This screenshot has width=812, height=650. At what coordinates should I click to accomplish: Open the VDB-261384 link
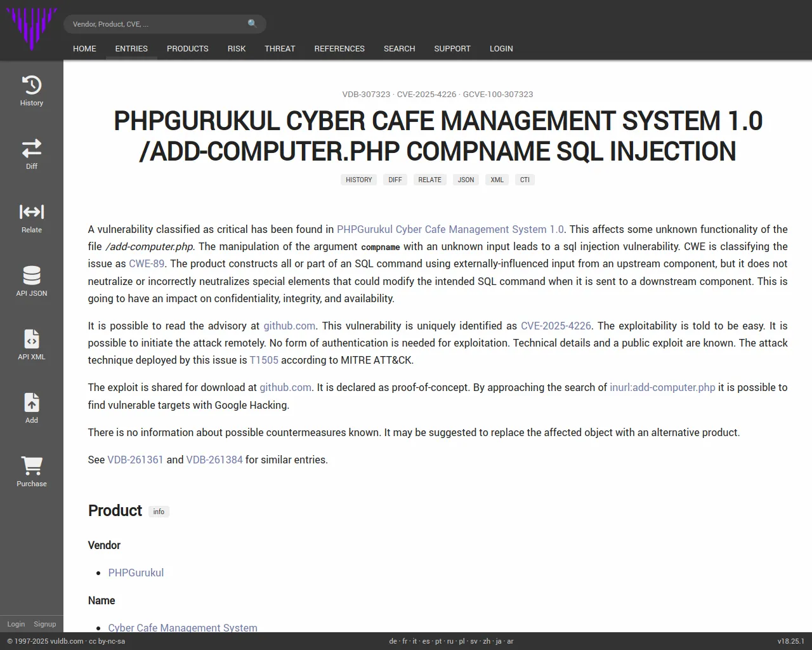[x=214, y=460]
